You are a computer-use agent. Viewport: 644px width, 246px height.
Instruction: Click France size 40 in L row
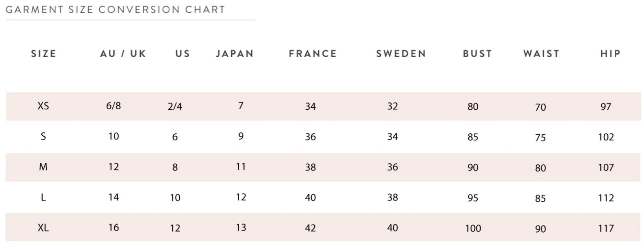(310, 198)
